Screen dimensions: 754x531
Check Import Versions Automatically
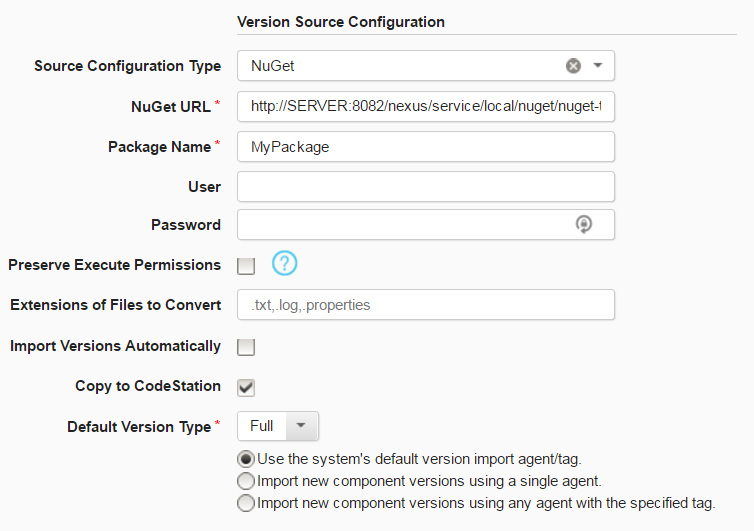click(x=246, y=347)
